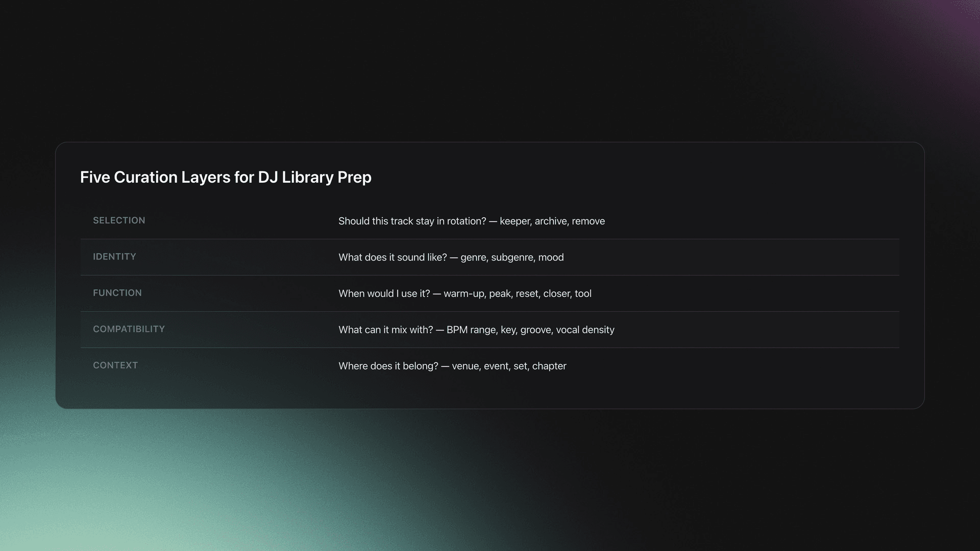This screenshot has height=551, width=980.
Task: Click 'Where does it belong?' description
Action: pos(388,366)
